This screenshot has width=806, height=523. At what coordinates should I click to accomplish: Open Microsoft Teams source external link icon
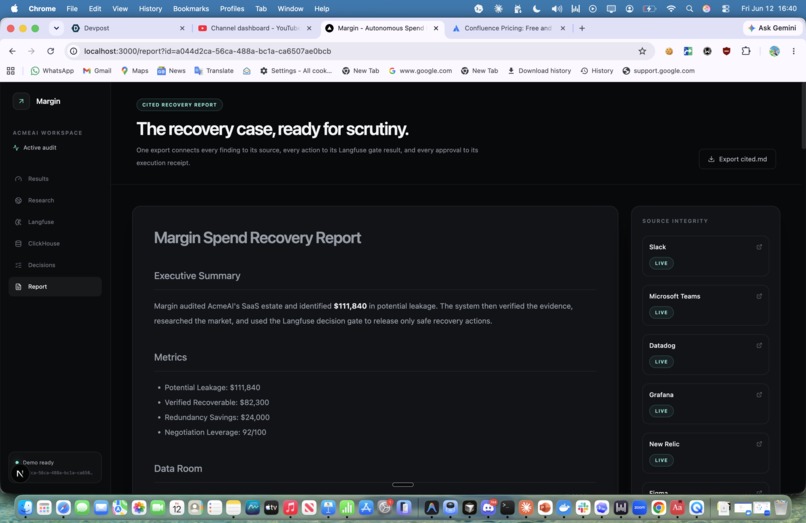(759, 296)
